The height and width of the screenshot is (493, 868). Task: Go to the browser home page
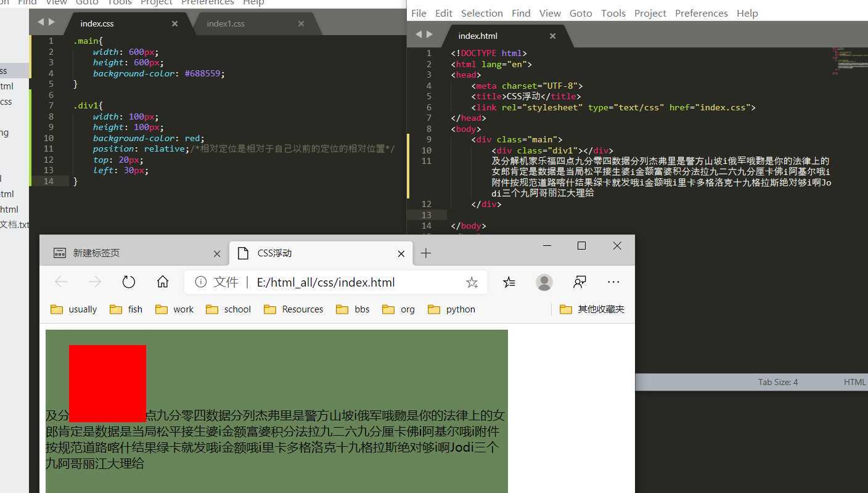tap(163, 282)
